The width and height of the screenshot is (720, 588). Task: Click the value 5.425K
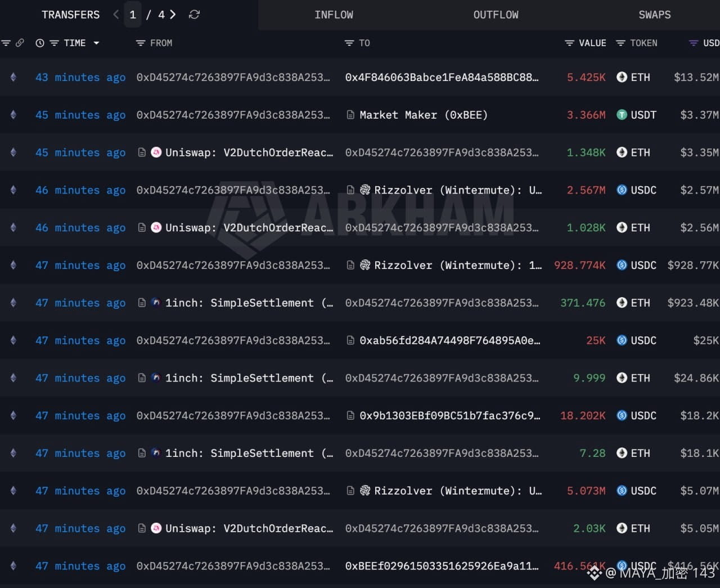point(586,77)
